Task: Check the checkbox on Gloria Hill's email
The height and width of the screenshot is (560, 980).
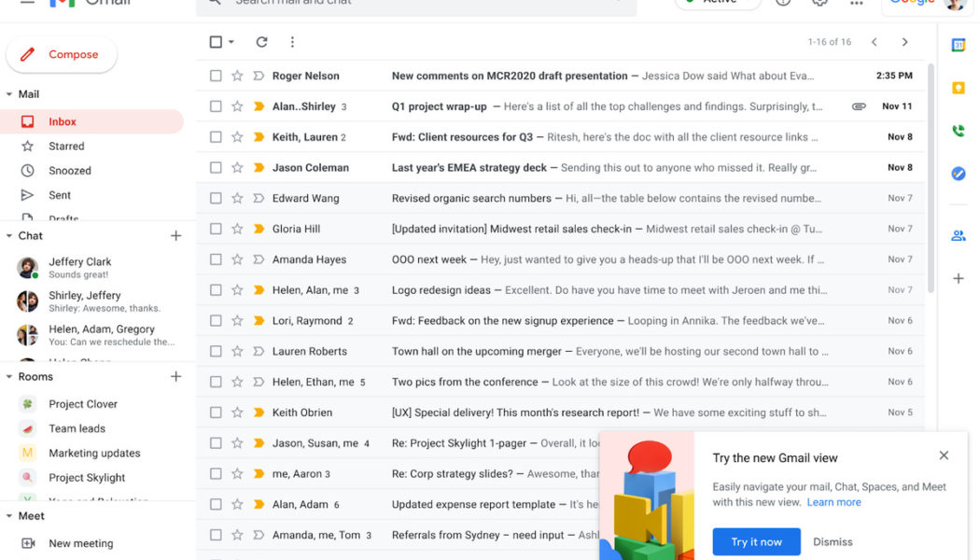Action: (216, 229)
